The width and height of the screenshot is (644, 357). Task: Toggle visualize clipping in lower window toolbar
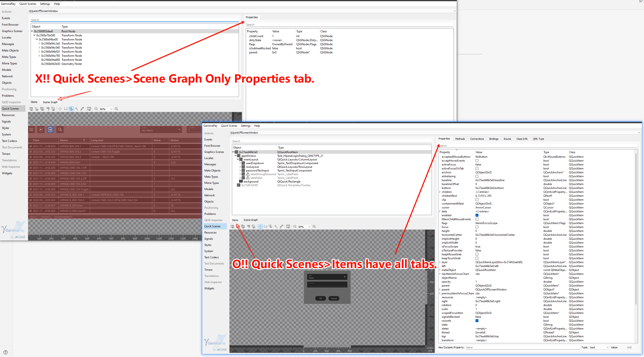coord(232,227)
